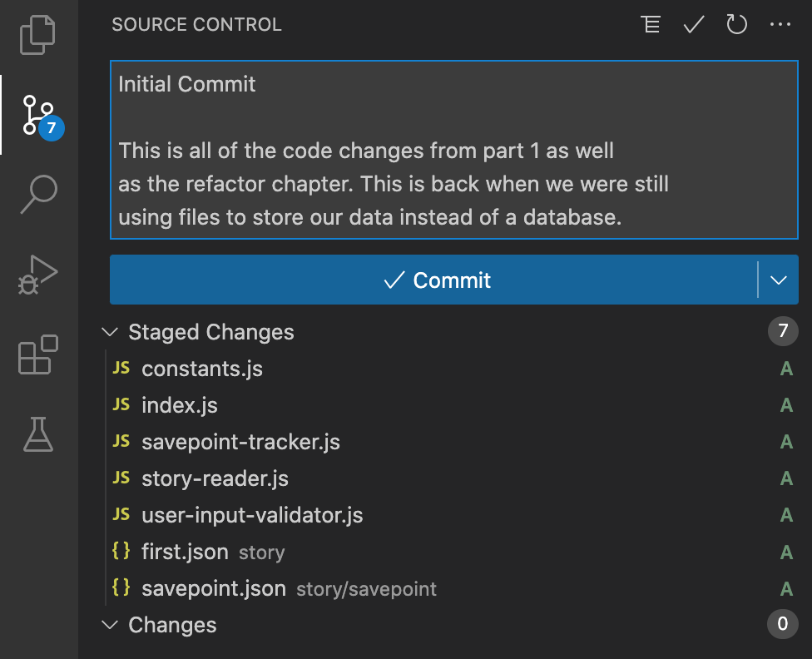This screenshot has width=812, height=659.
Task: Select staged file user-input-validator.js
Action: [x=252, y=515]
